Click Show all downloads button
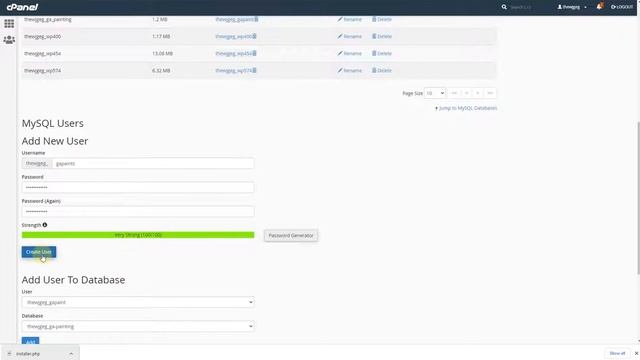The image size is (640, 360). pos(617,353)
